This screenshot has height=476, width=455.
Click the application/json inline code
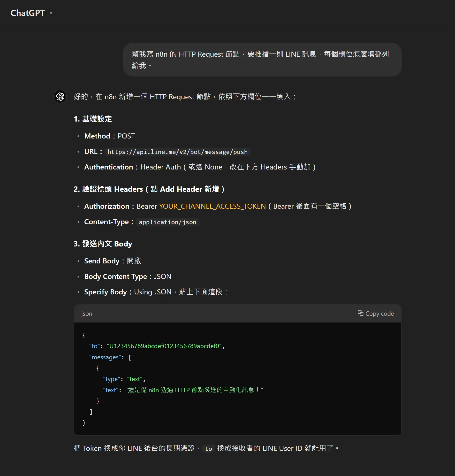pyautogui.click(x=167, y=222)
